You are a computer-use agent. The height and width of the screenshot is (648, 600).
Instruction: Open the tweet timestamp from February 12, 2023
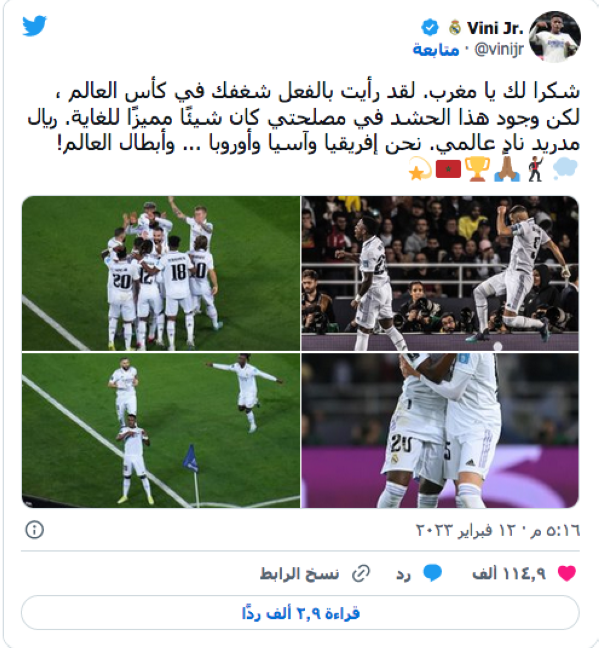498,530
